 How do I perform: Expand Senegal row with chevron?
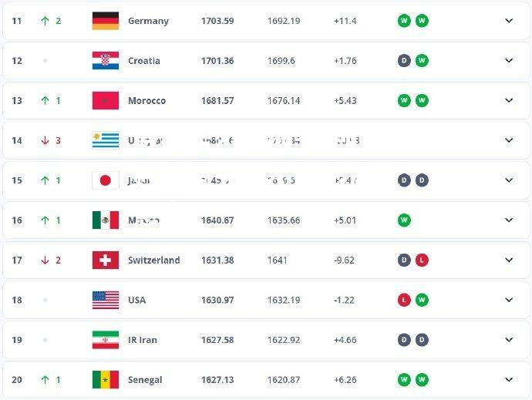click(509, 380)
